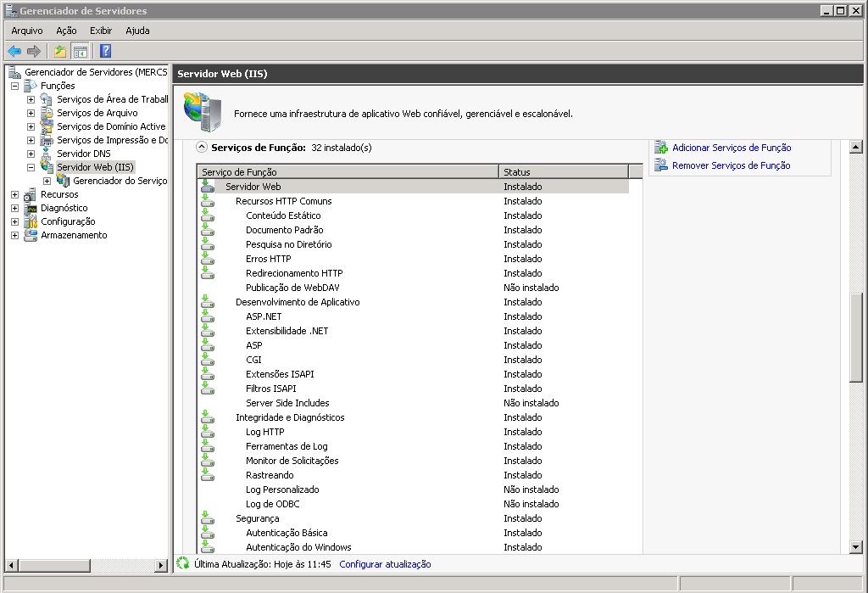Click the Forward arrow toolbar icon
The image size is (868, 593).
point(34,52)
